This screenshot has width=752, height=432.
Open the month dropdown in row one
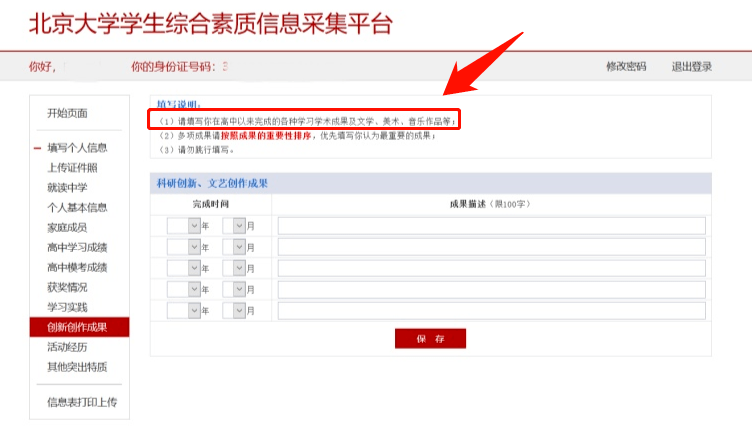coord(234,226)
